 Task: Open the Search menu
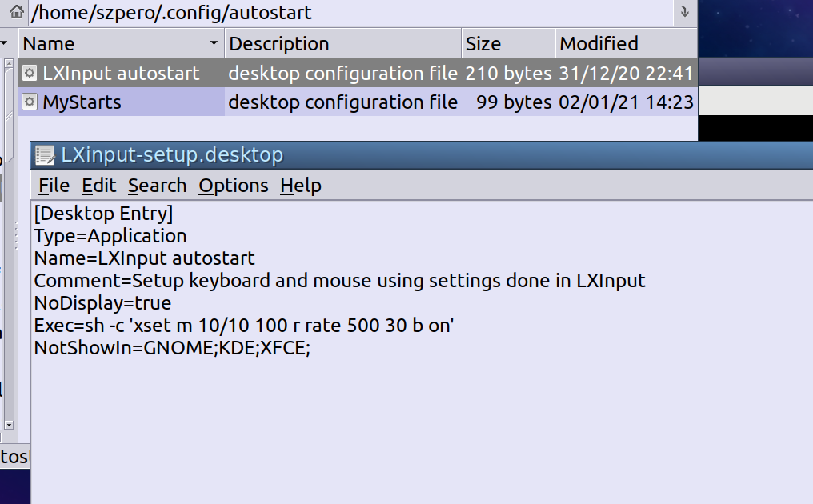[157, 186]
